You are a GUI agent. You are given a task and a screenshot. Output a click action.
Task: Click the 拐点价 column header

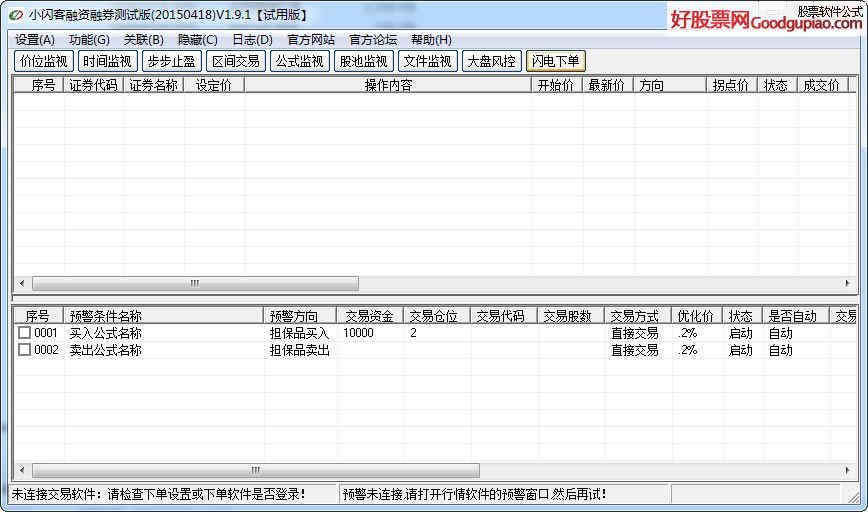pos(731,85)
